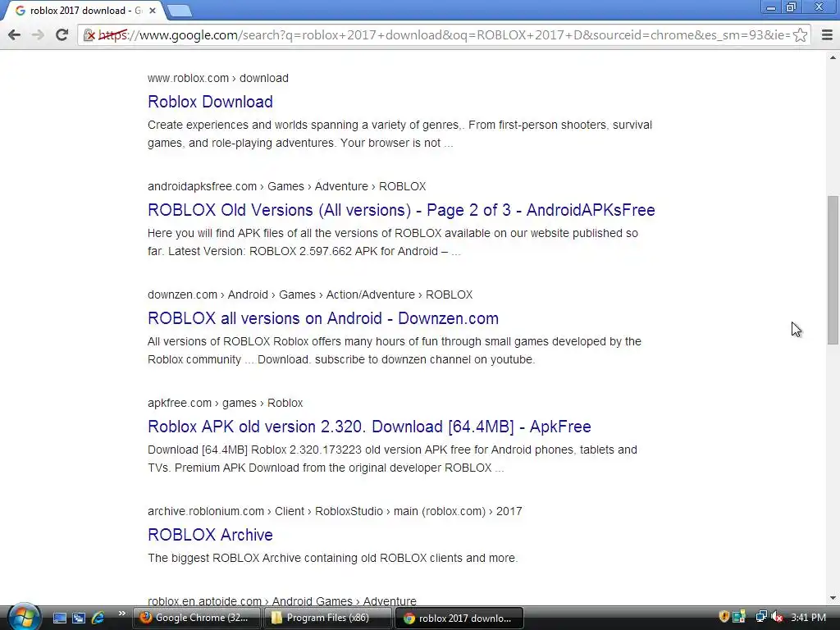Viewport: 840px width, 630px height.
Task: Click the scrollbar up arrow
Action: click(x=832, y=57)
